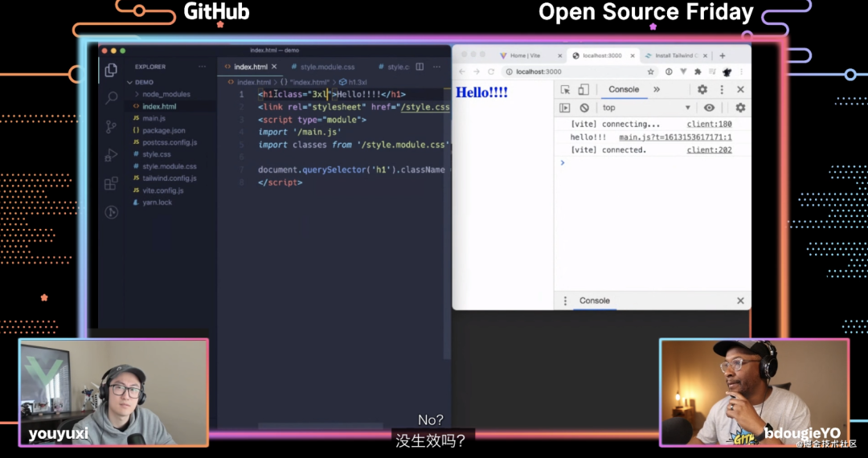868x458 pixels.
Task: Select the Console tab in DevTools top bar
Action: tap(624, 90)
